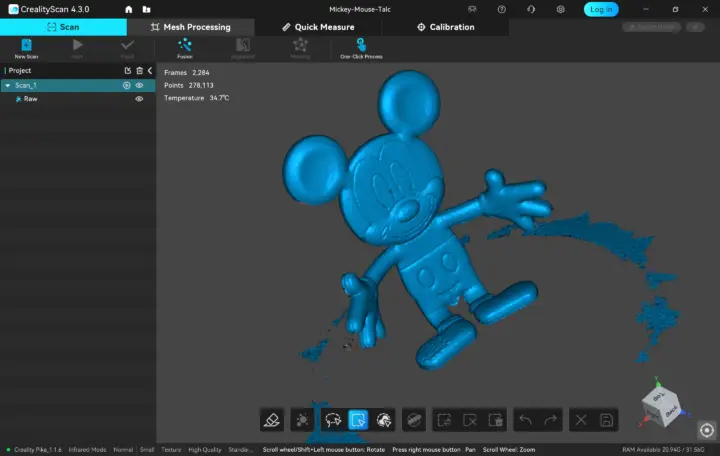The height and width of the screenshot is (456, 720).
Task: Click the Frames 2,284 readout
Action: [186, 73]
